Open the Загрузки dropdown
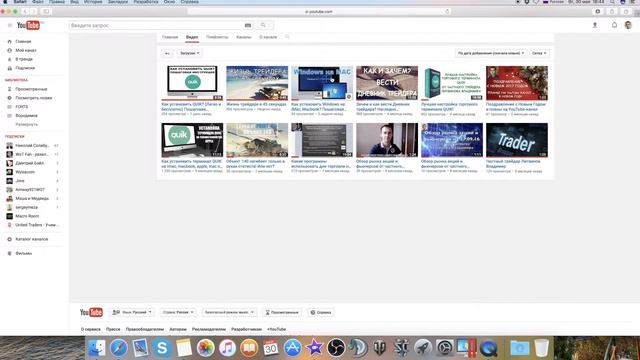 coord(189,53)
